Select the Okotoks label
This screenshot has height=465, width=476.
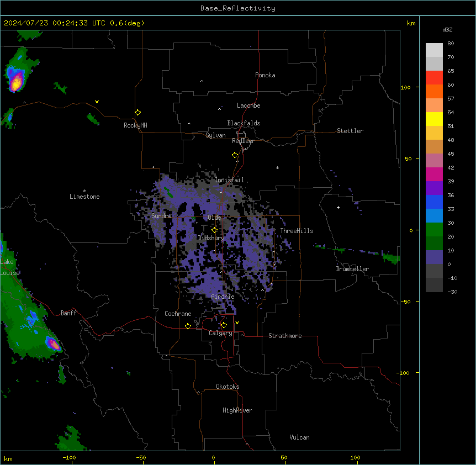(228, 387)
